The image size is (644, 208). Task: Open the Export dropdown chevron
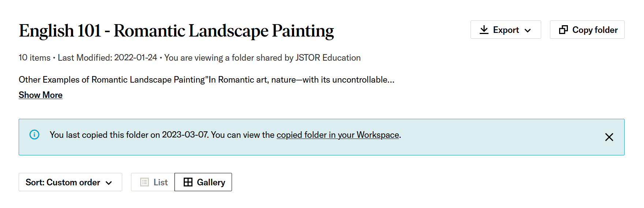(528, 30)
